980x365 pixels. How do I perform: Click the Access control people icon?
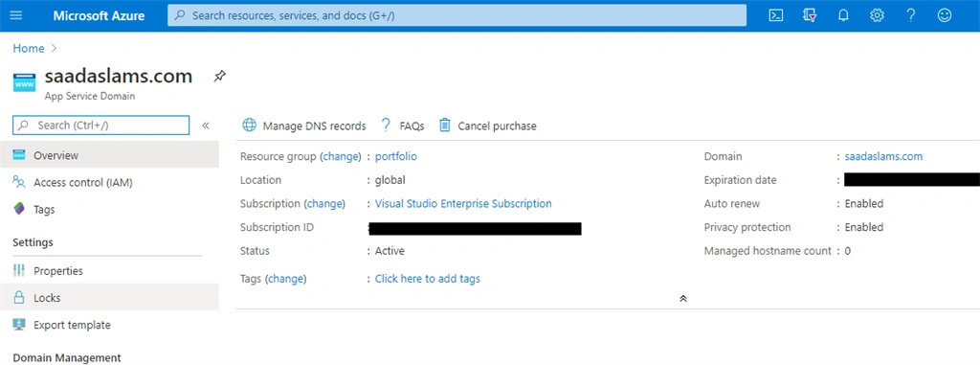[19, 182]
